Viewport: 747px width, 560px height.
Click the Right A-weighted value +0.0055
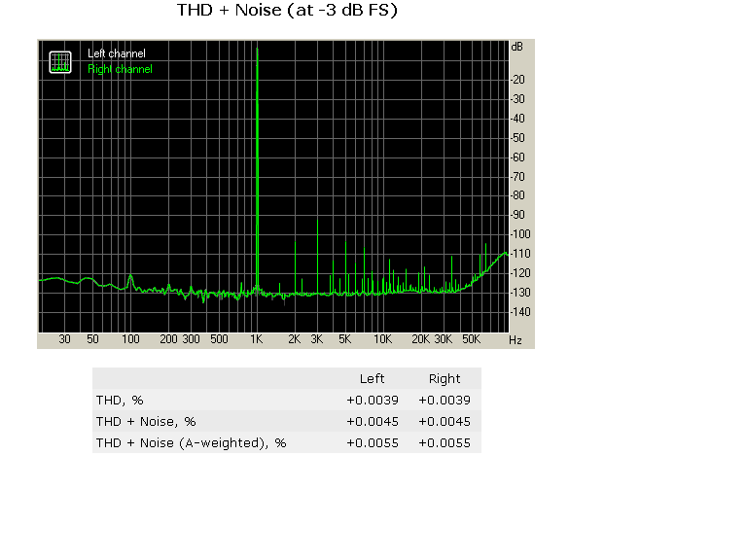[x=445, y=443]
